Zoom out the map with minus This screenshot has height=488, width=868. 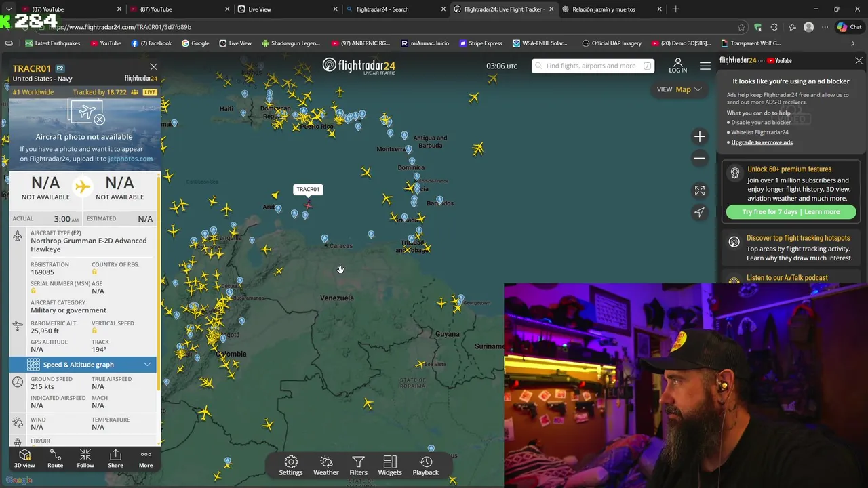pos(700,158)
